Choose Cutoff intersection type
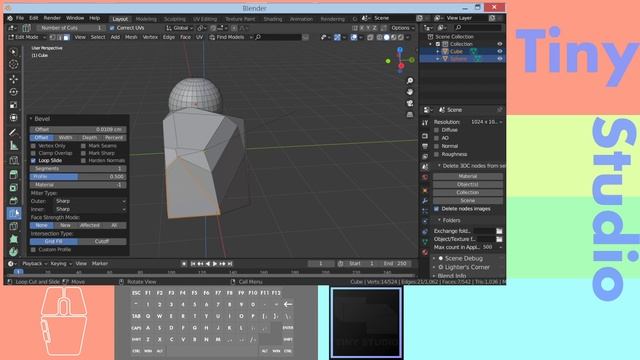Viewport: 640px width, 360px height. [x=102, y=241]
